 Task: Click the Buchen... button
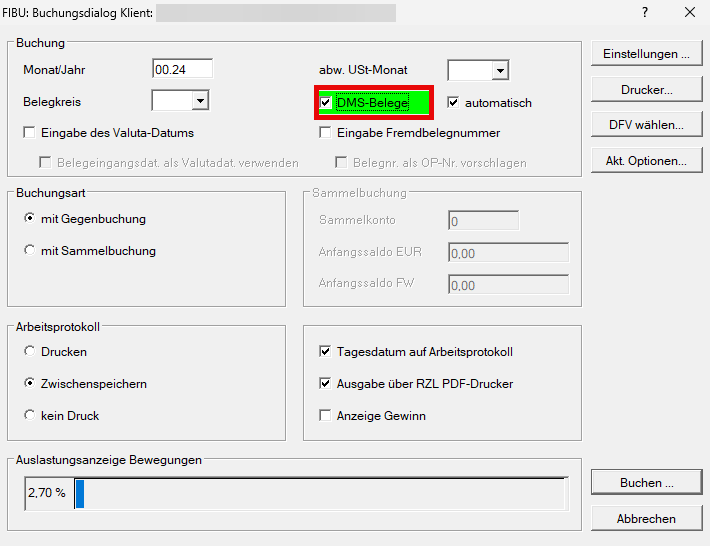[x=646, y=483]
